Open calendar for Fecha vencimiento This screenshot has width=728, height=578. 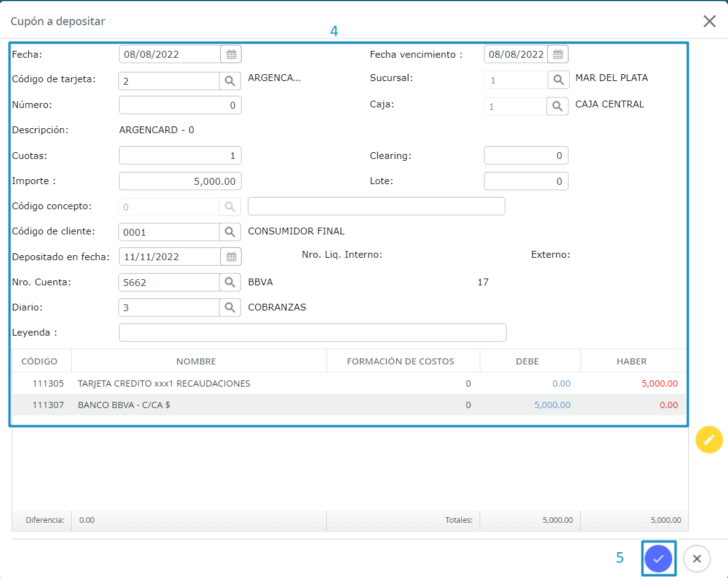558,55
